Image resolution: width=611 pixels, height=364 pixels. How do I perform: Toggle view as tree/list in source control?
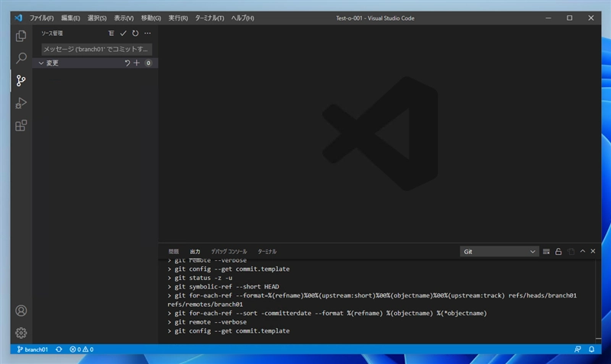tap(111, 34)
